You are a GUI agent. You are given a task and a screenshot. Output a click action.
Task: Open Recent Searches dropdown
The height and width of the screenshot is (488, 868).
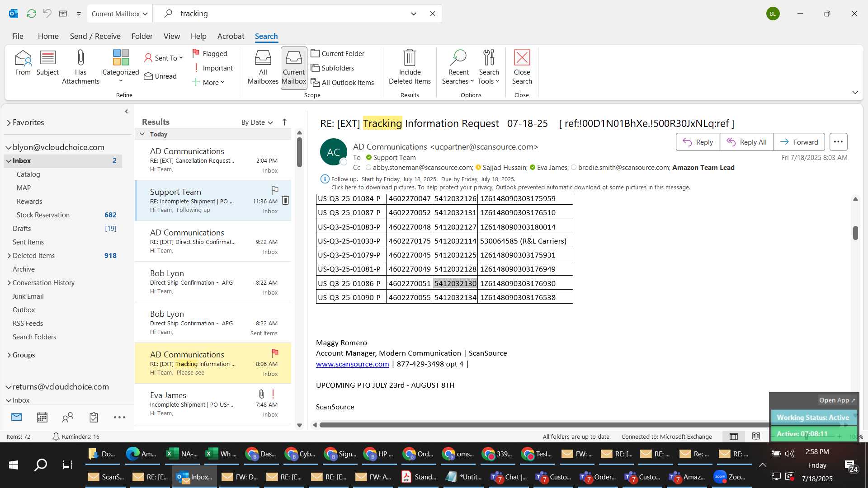458,67
